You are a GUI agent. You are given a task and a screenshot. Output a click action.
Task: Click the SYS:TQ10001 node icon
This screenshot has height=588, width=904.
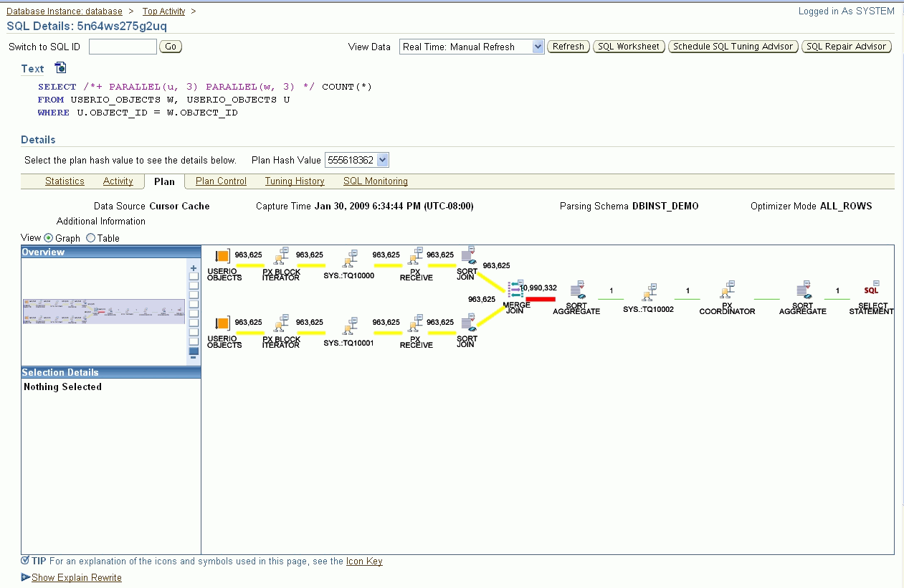(351, 325)
